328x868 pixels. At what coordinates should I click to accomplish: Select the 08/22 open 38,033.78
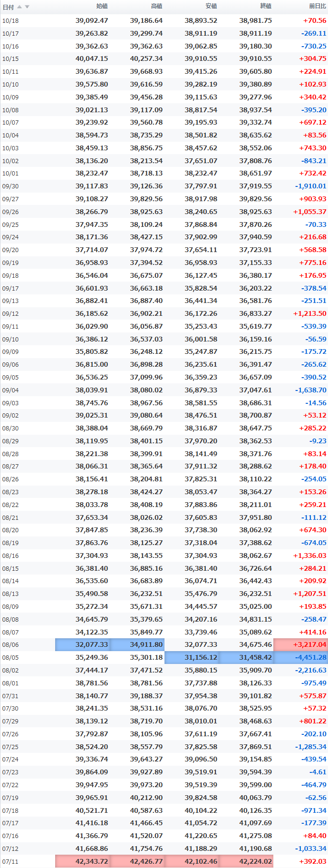(x=92, y=505)
